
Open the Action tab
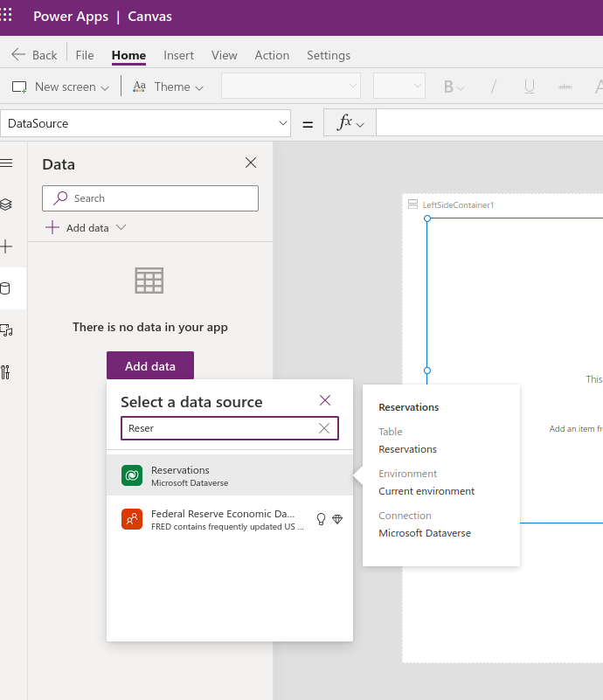(x=272, y=55)
